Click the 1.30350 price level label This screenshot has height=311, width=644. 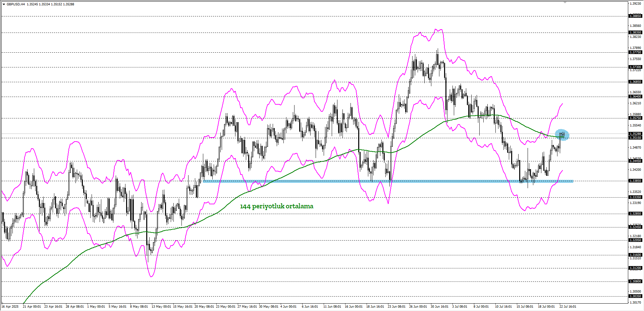click(x=635, y=296)
